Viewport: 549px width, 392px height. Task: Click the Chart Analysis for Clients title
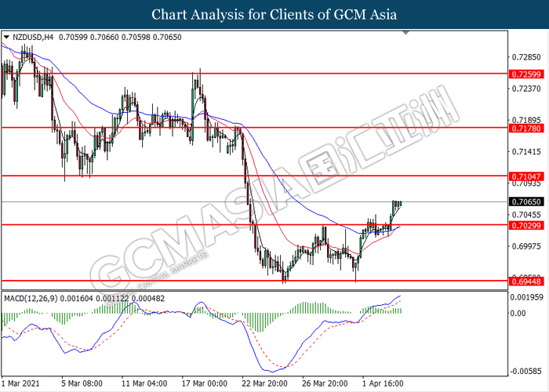click(274, 14)
